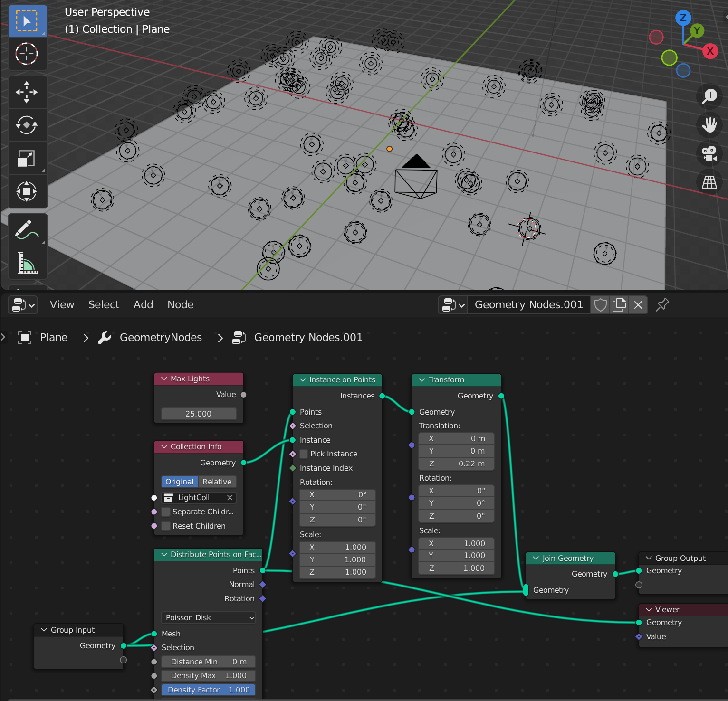The height and width of the screenshot is (701, 728).
Task: Open the Node menu
Action: (x=181, y=305)
